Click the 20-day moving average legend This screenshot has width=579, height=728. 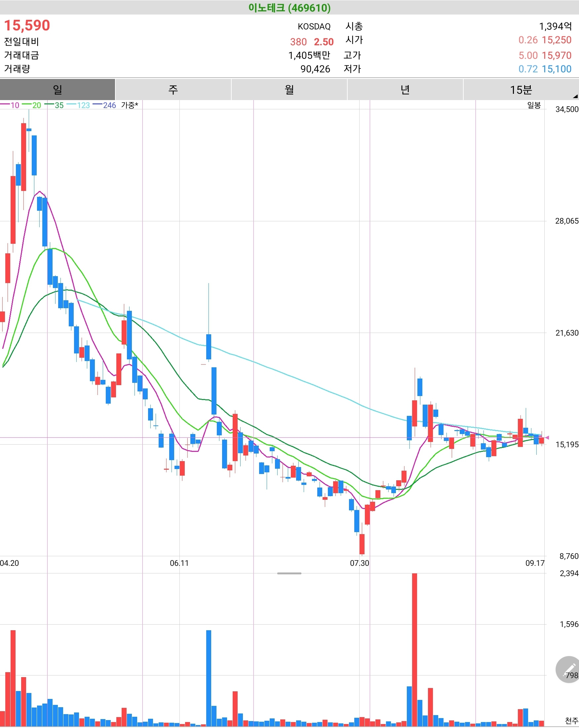pyautogui.click(x=32, y=105)
